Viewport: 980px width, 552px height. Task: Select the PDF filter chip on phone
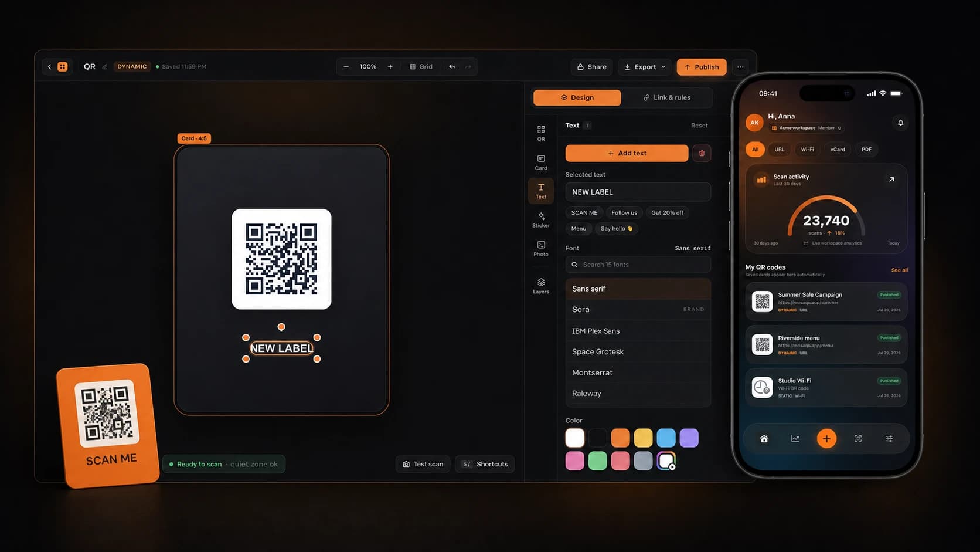[866, 150]
